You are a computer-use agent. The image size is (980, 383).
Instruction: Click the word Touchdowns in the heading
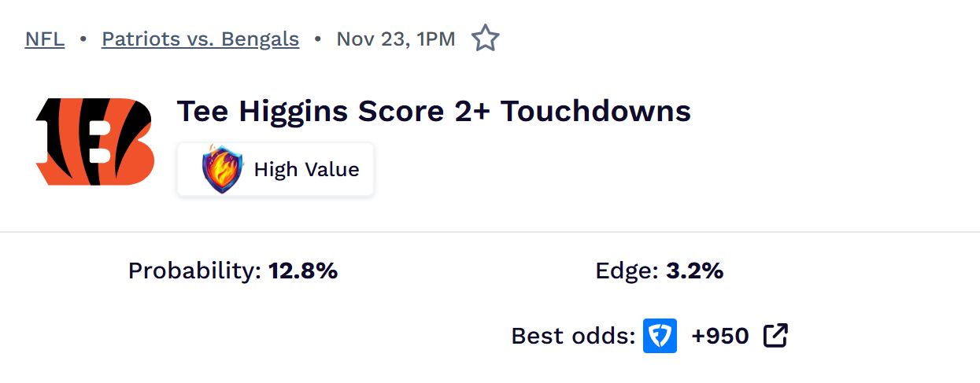click(595, 112)
